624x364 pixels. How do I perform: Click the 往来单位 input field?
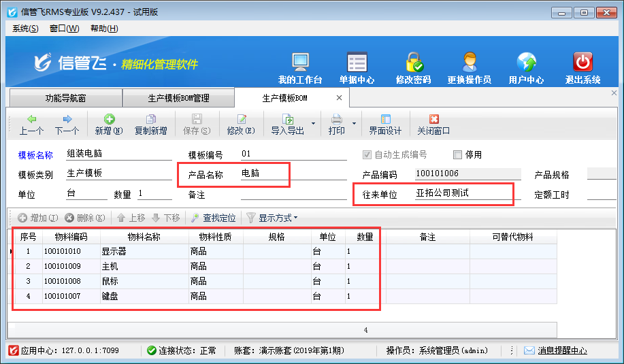pyautogui.click(x=463, y=193)
